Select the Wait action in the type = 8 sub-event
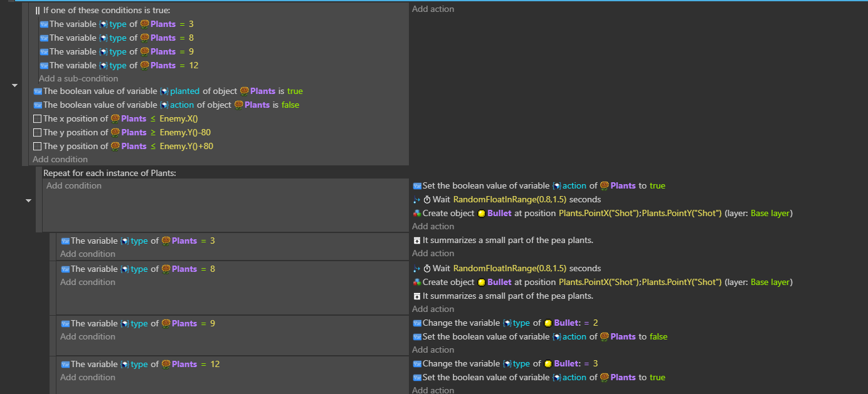The width and height of the screenshot is (868, 394). [x=507, y=269]
